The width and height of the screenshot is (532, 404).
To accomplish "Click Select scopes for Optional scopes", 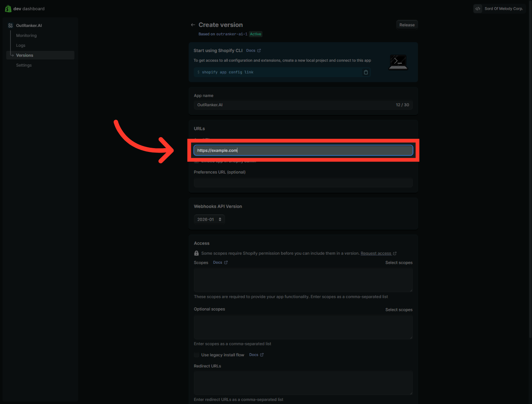I will (399, 310).
